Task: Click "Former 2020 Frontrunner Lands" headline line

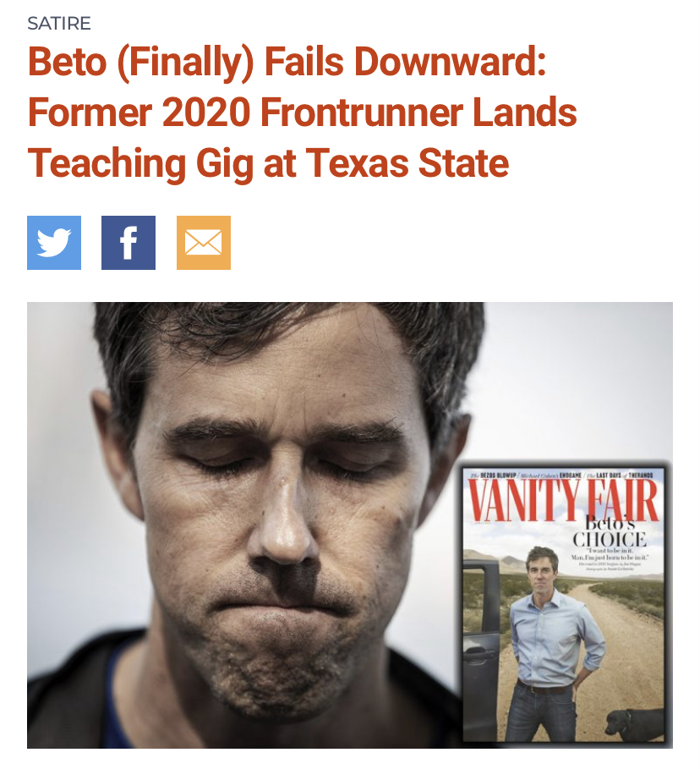Action: (x=302, y=113)
